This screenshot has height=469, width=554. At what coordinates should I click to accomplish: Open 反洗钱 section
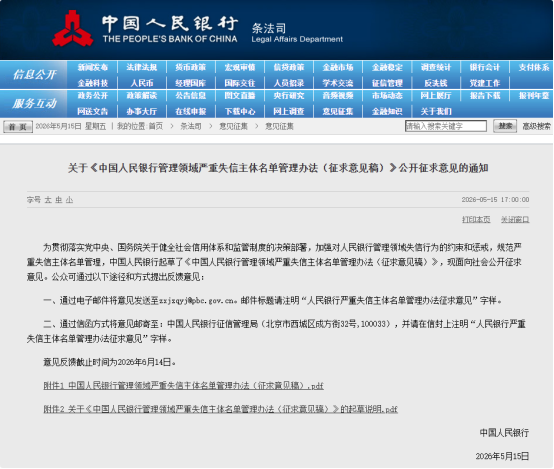tap(436, 83)
